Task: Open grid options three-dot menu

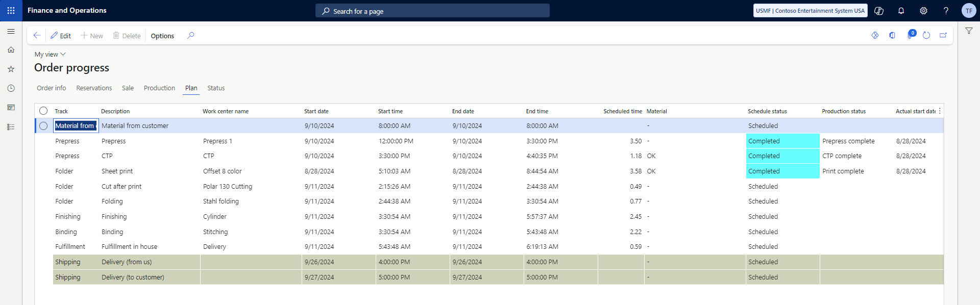Action: 940,111
